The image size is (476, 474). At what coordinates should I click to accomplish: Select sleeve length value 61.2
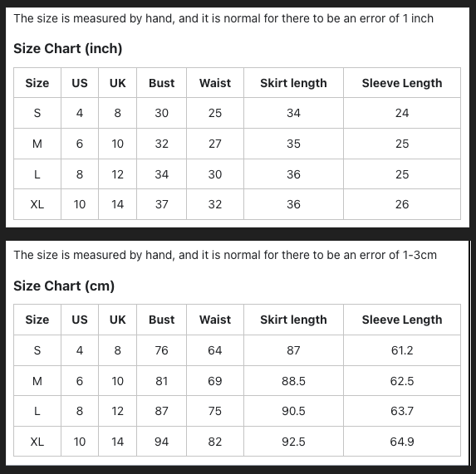(x=402, y=350)
